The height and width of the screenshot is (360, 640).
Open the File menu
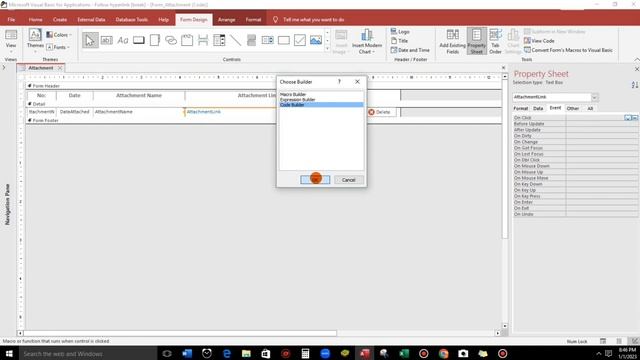pos(11,20)
